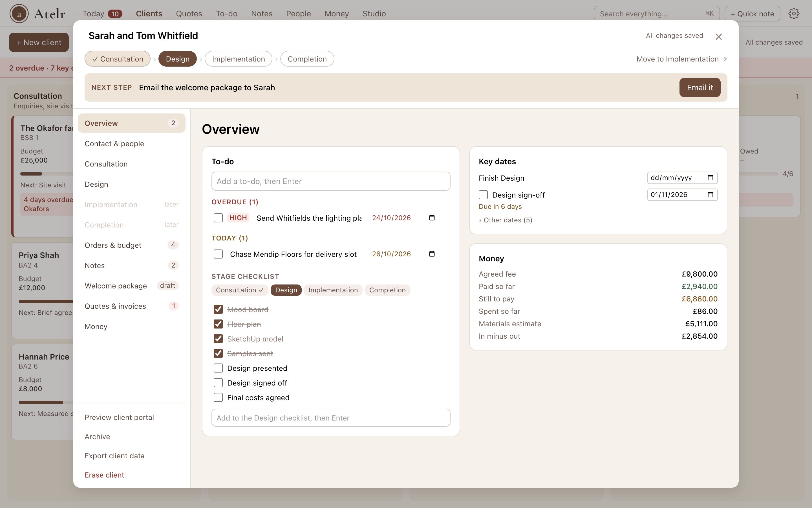Viewport: 812px width, 508px height.
Task: Close the Whitfield client dialog
Action: (x=718, y=37)
